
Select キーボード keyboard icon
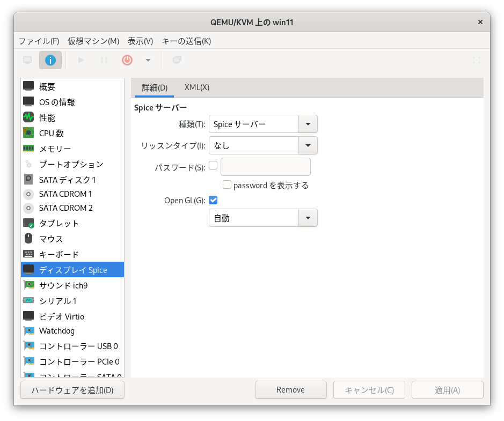coord(28,254)
